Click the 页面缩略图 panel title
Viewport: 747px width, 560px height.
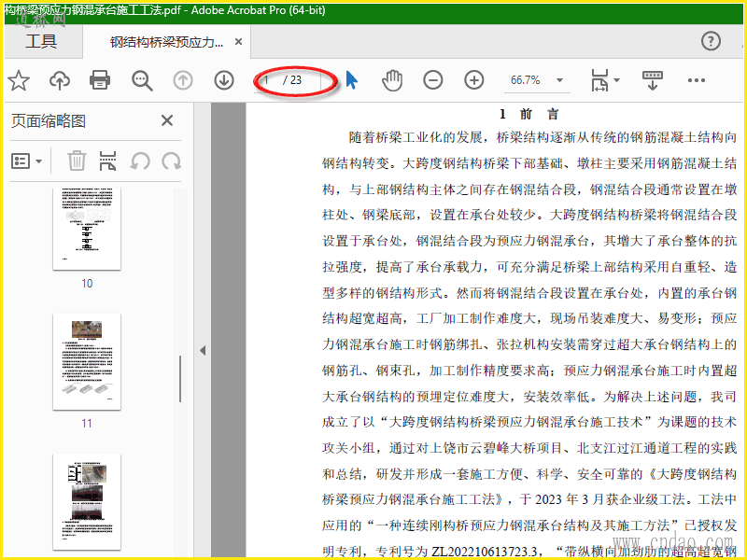point(49,121)
